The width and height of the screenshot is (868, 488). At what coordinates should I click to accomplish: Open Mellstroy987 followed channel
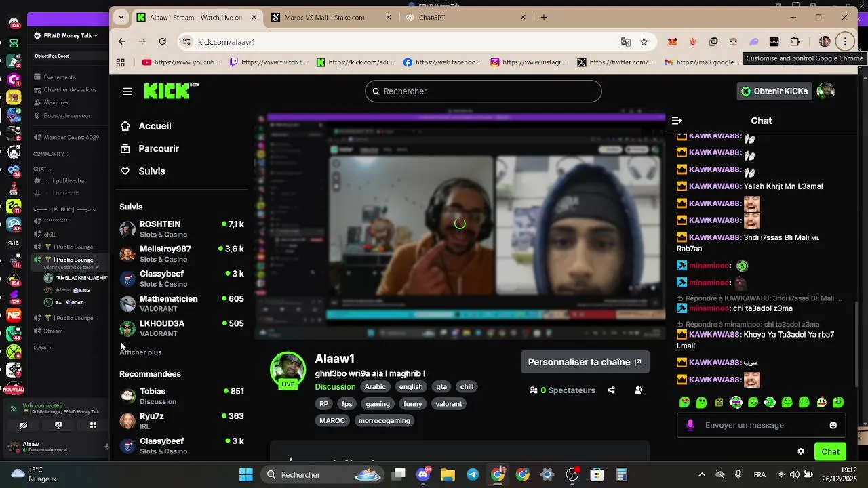pyautogui.click(x=182, y=254)
